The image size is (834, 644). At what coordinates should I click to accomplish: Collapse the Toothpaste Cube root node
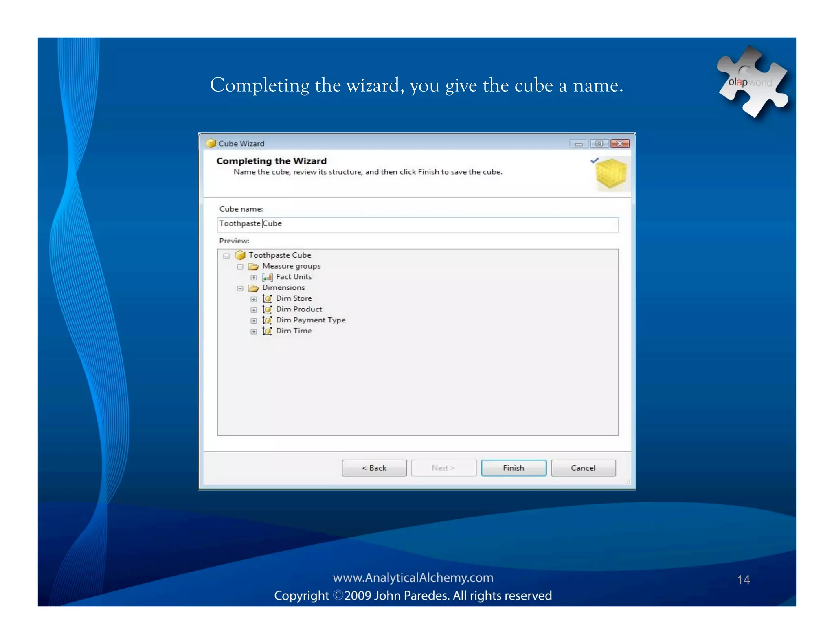tap(226, 256)
